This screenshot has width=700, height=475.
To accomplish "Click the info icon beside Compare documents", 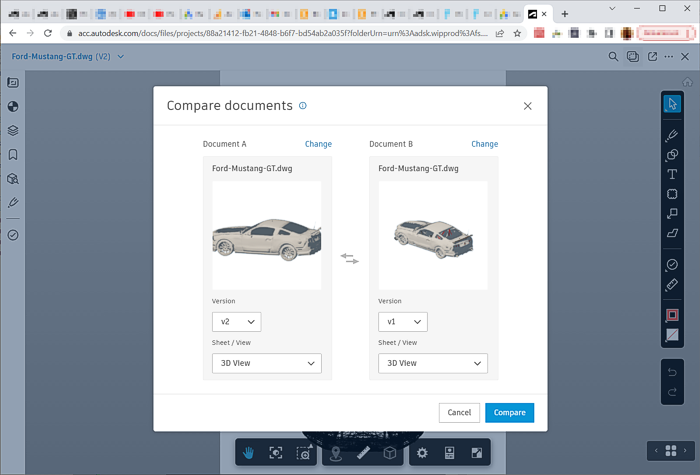I will tap(303, 106).
